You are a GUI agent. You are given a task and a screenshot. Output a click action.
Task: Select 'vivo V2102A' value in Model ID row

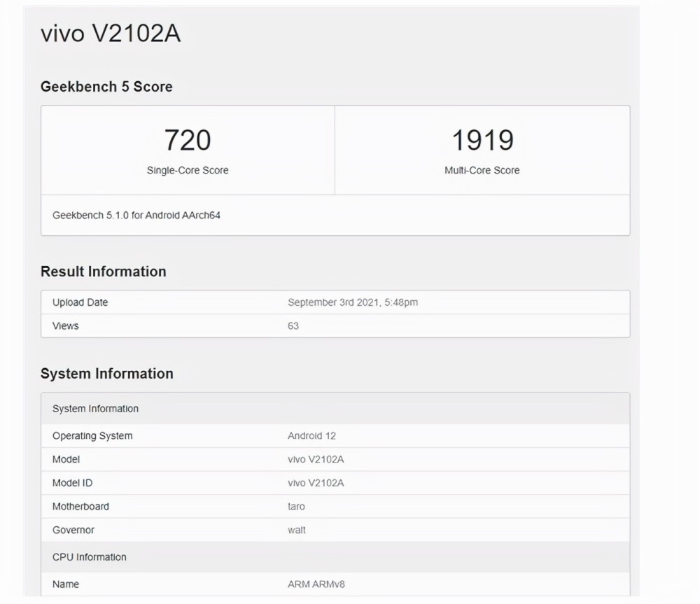316,483
